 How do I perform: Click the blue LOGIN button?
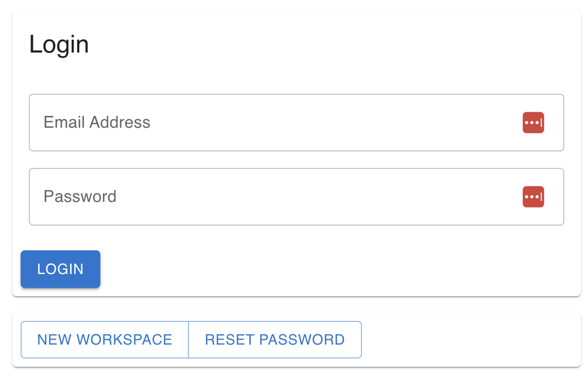point(60,269)
